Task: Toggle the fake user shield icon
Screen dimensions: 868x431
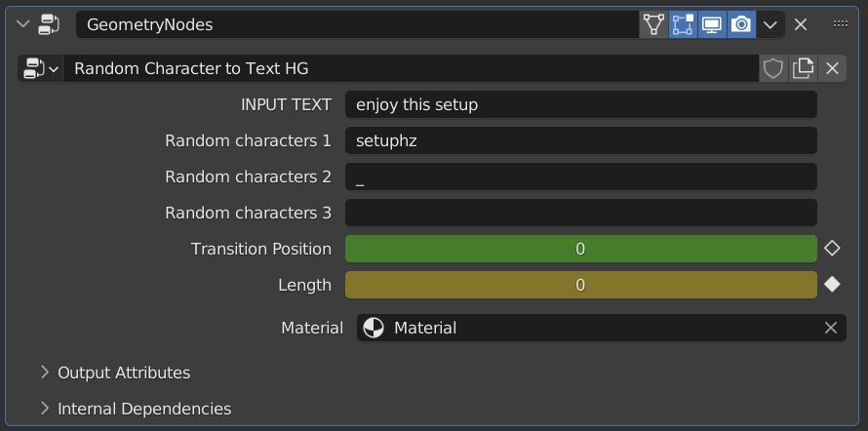Action: pyautogui.click(x=772, y=68)
